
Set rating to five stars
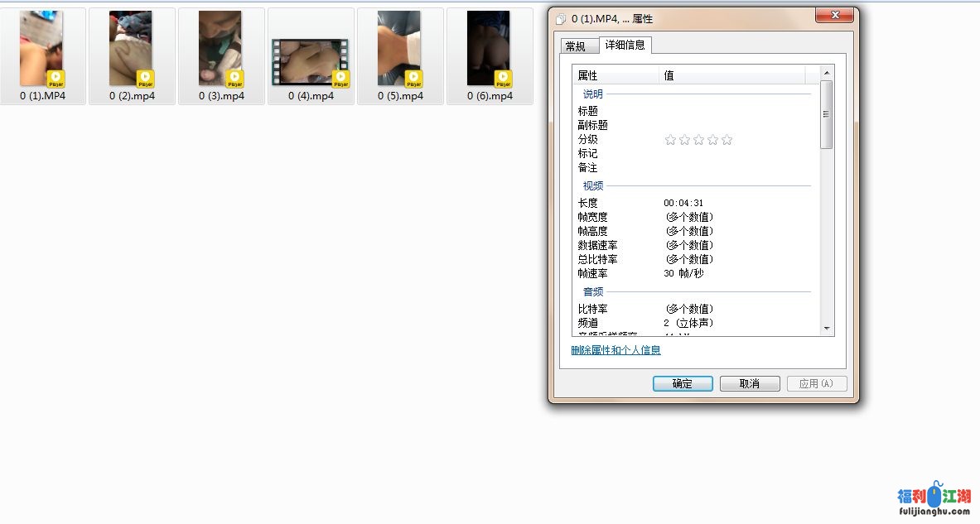click(x=727, y=140)
